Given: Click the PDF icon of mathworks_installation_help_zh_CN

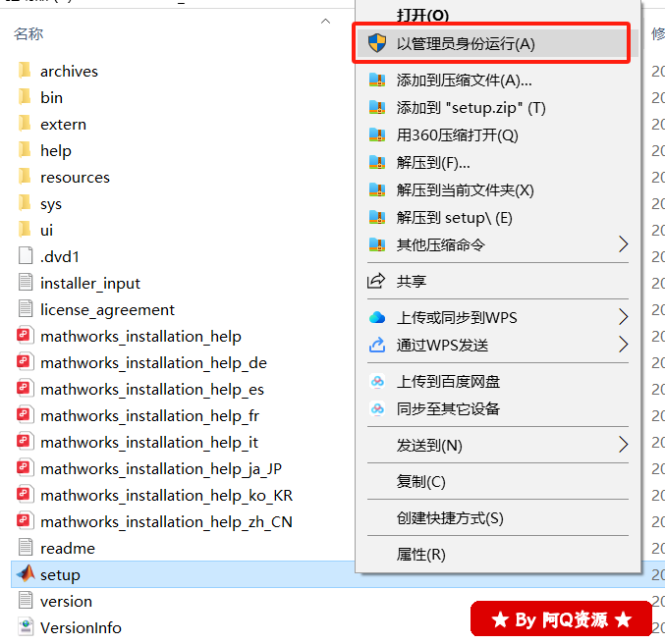Looking at the screenshot, I should pyautogui.click(x=26, y=521).
